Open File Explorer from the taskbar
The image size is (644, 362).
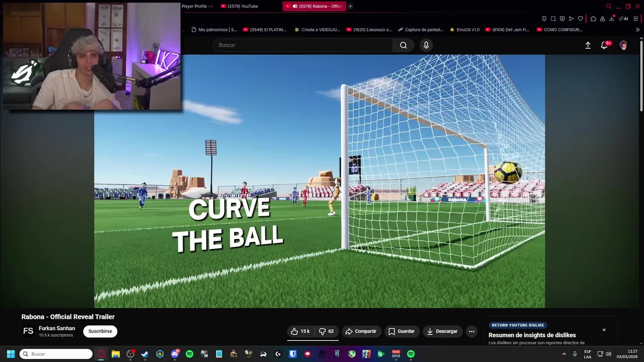116,354
